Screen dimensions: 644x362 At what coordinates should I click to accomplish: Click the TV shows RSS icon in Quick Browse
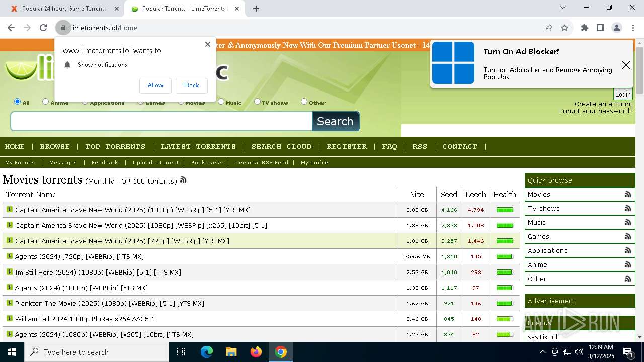(628, 208)
